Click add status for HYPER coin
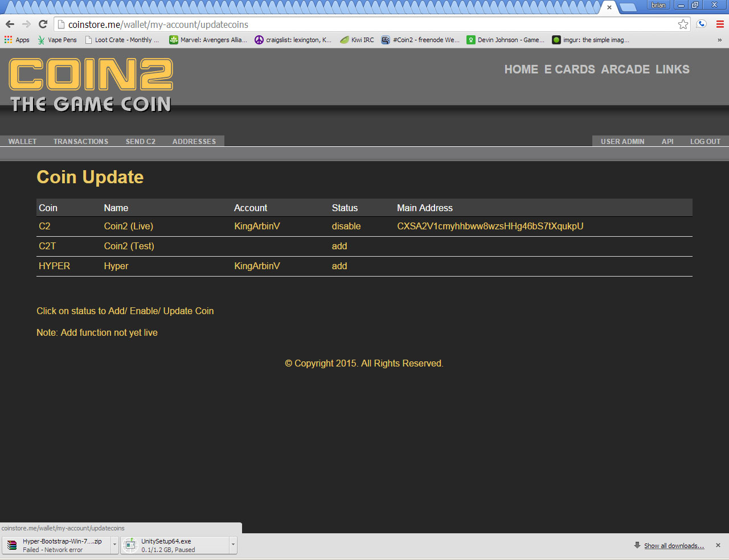 click(339, 266)
